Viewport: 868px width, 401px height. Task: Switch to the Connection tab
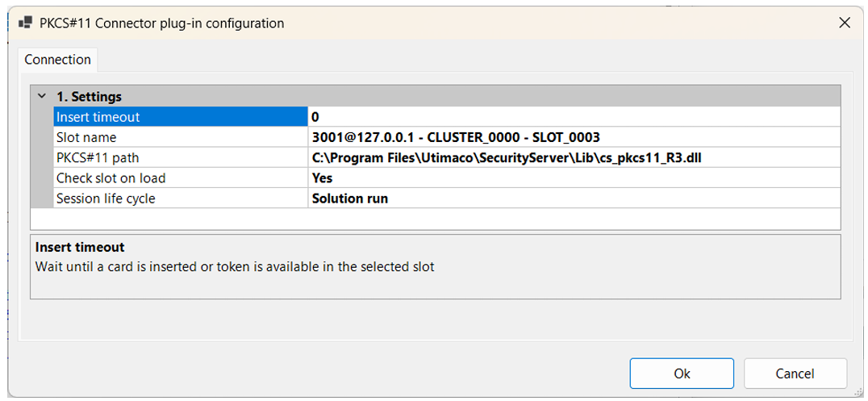pyautogui.click(x=57, y=60)
